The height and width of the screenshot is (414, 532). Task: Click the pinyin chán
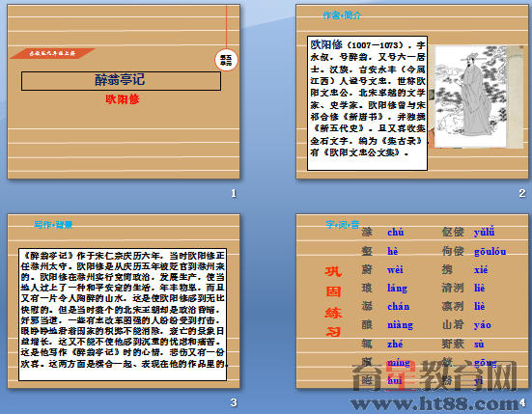click(399, 307)
